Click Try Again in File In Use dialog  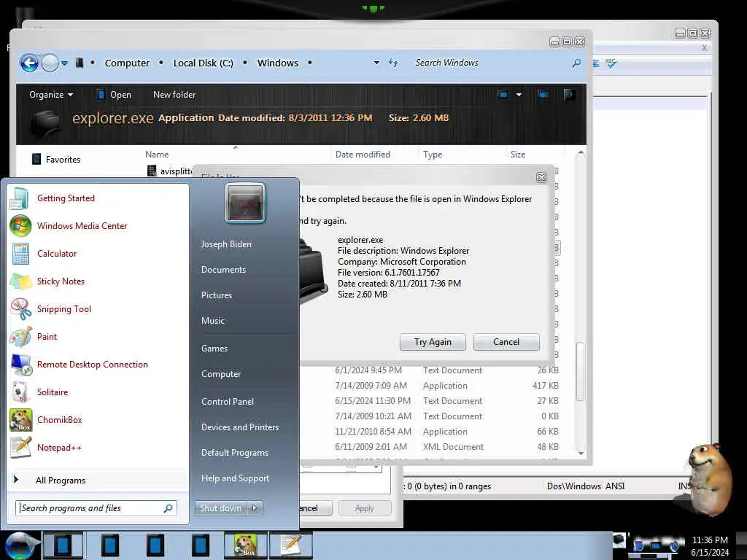coord(433,342)
